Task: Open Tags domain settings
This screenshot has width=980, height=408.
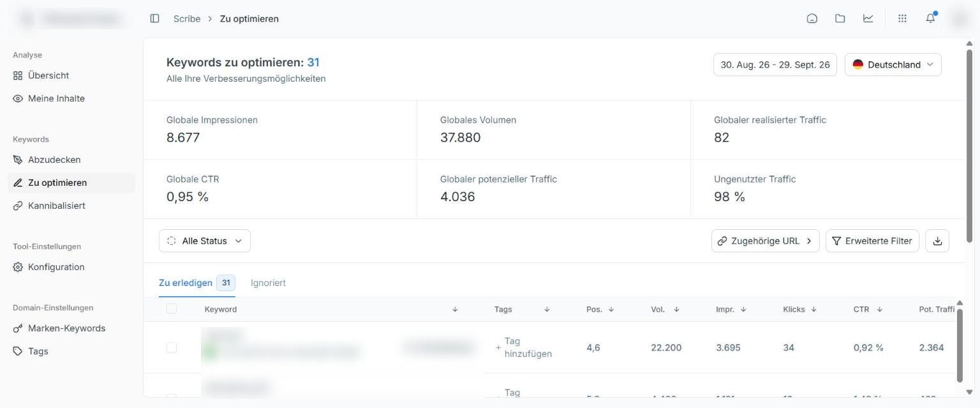Action: (x=71, y=351)
